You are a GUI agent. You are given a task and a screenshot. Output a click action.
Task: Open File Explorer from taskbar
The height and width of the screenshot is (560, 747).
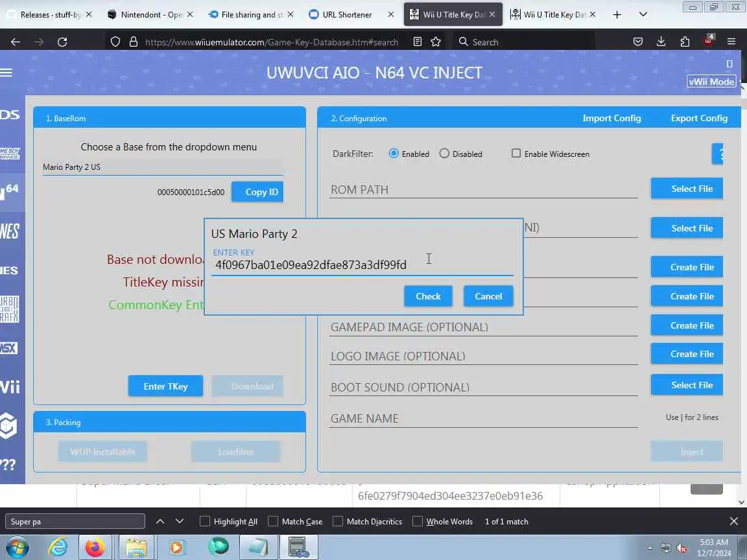pos(136,548)
